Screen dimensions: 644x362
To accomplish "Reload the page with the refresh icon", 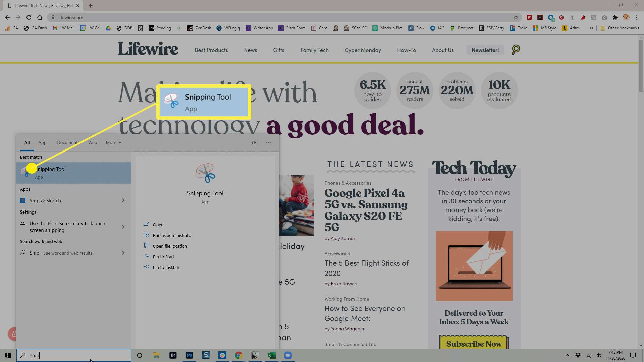I will pos(29,17).
